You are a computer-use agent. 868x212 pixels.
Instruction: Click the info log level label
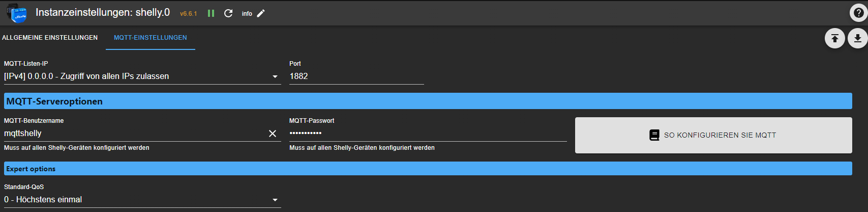(x=247, y=14)
